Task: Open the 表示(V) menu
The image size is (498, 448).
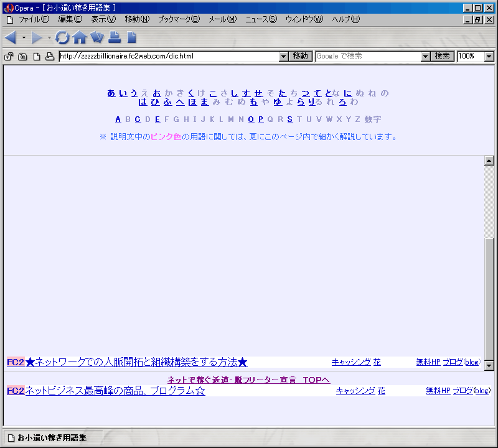Action: coord(103,19)
